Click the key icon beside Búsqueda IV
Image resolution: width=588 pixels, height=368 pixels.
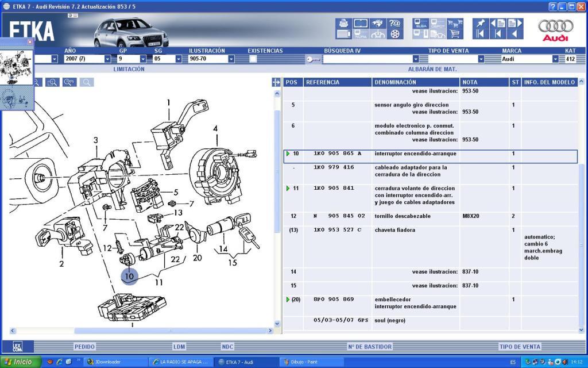point(313,59)
